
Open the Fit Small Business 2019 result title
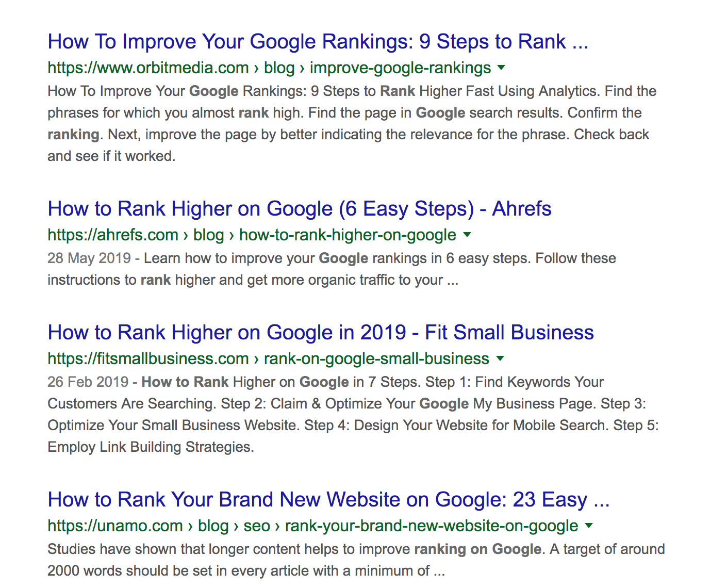pos(321,333)
